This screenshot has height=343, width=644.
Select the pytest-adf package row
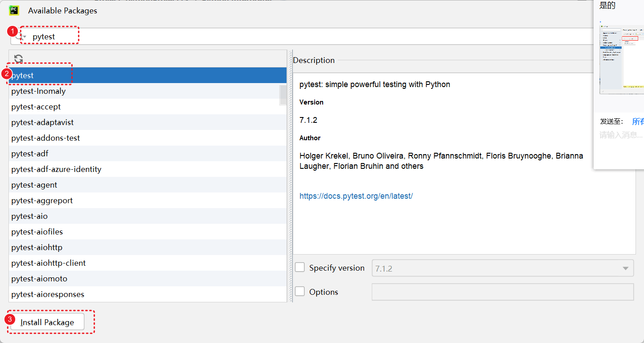pyautogui.click(x=147, y=154)
